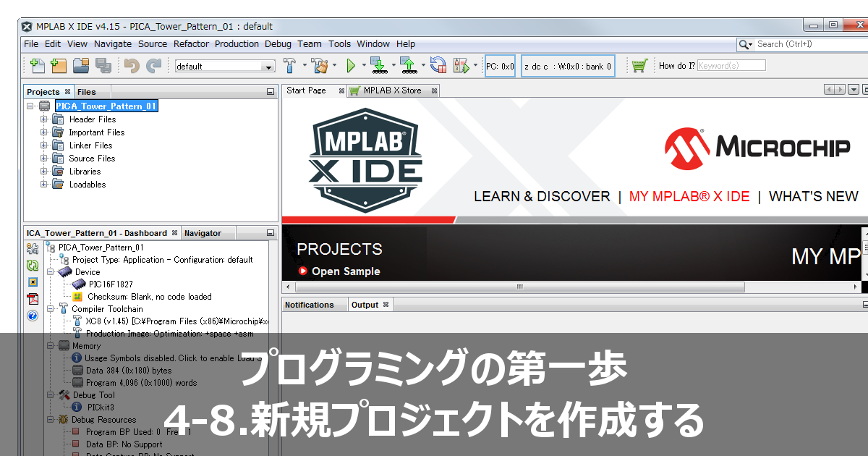Open Project Properties from the Dashboard sidebar
Screen dimensions: 868x456
tap(32, 249)
